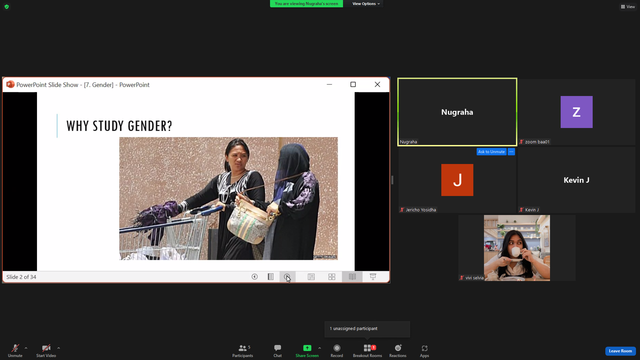
Task: Click the green viewing Nugraha's screen banner
Action: coord(306,4)
